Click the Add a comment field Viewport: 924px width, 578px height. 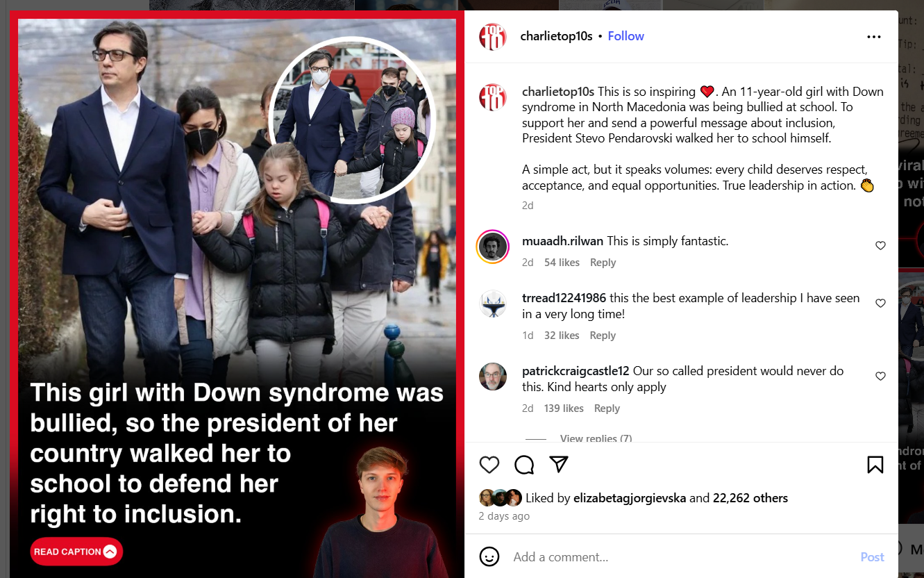680,557
